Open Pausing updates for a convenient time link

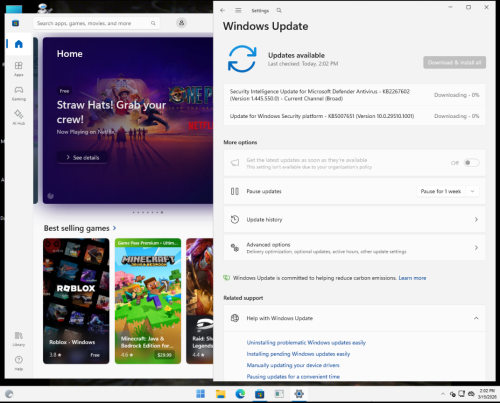(x=293, y=376)
